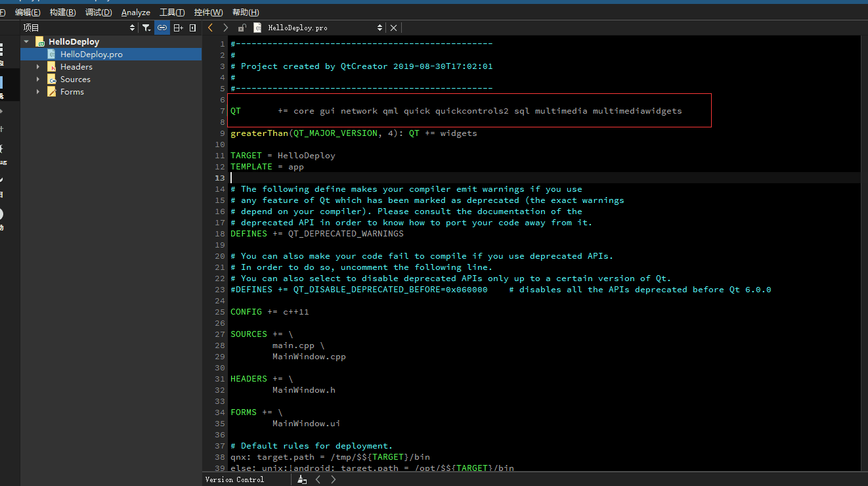Open the Analyze menu
The height and width of the screenshot is (486, 868).
coord(136,12)
